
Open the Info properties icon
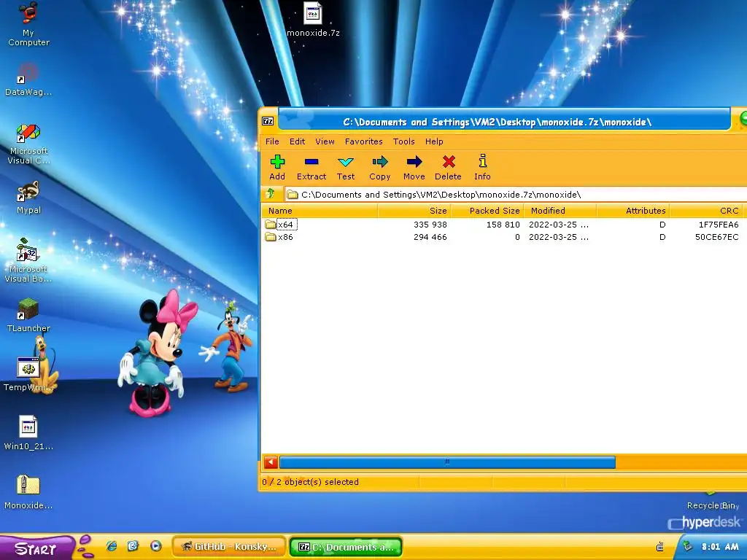[482, 168]
